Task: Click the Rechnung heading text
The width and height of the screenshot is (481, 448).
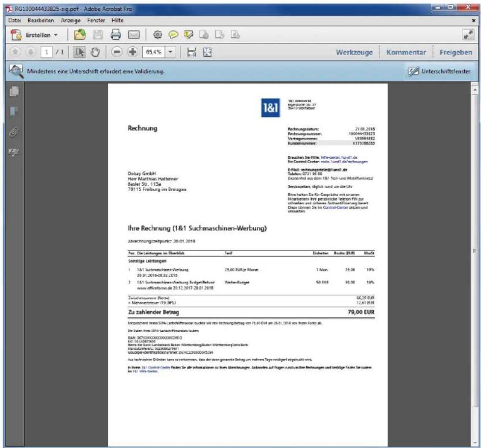Action: pos(142,128)
